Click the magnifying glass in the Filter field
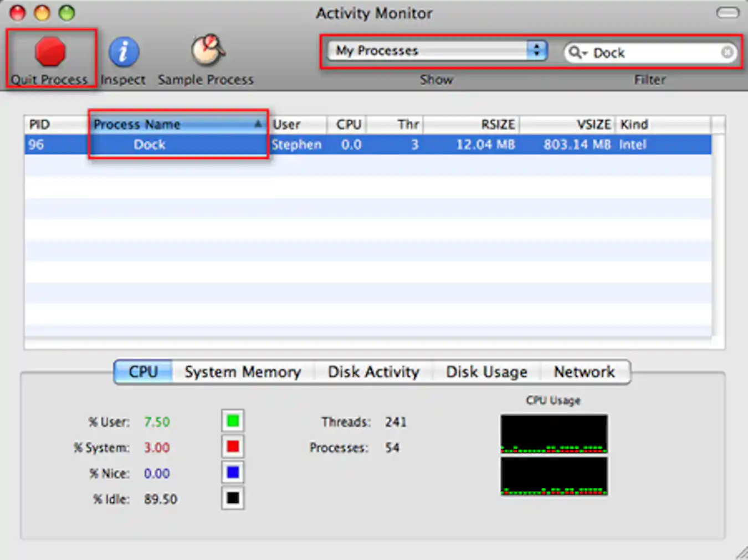The image size is (748, 560). point(577,53)
